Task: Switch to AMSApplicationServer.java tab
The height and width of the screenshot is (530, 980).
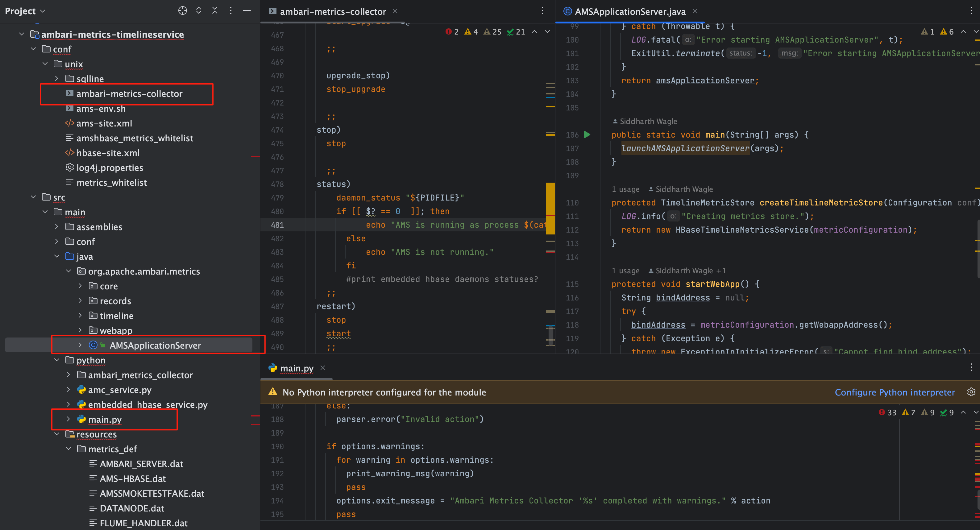Action: (629, 12)
